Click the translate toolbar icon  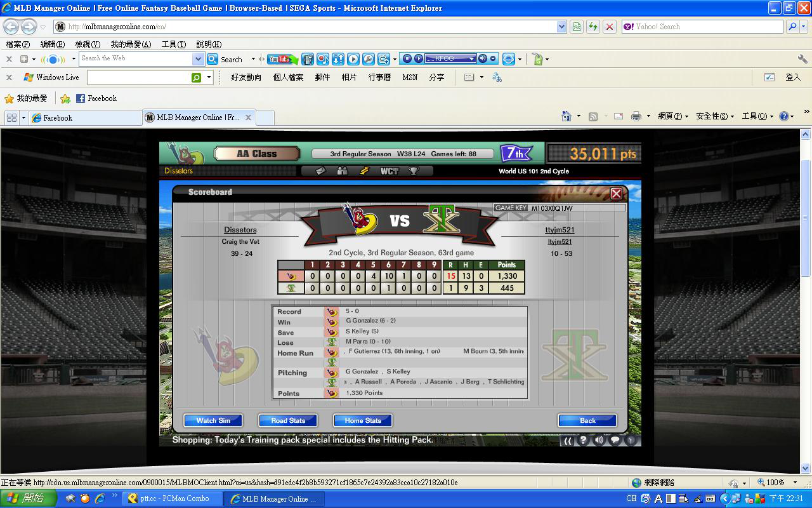(x=497, y=77)
